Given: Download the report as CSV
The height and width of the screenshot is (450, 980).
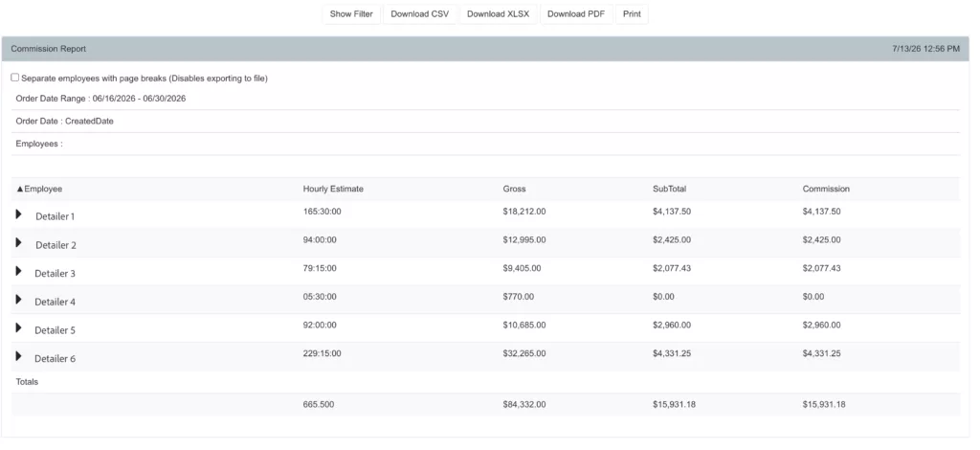Looking at the screenshot, I should [x=420, y=14].
